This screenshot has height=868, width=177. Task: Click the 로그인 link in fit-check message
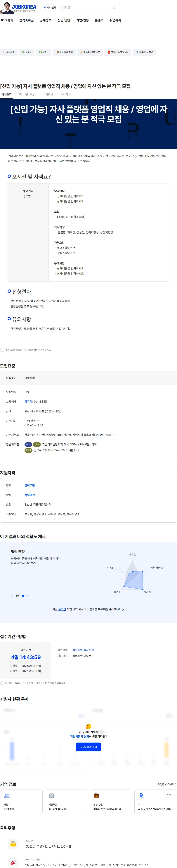62,609
